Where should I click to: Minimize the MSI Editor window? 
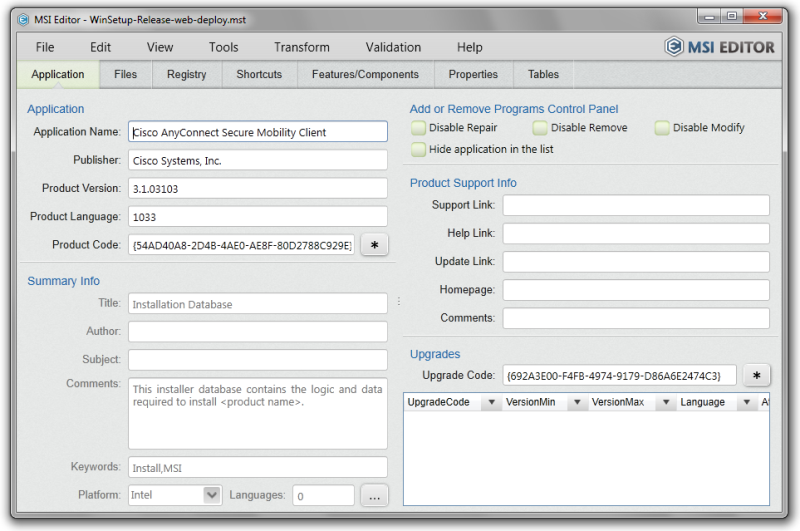click(x=709, y=16)
